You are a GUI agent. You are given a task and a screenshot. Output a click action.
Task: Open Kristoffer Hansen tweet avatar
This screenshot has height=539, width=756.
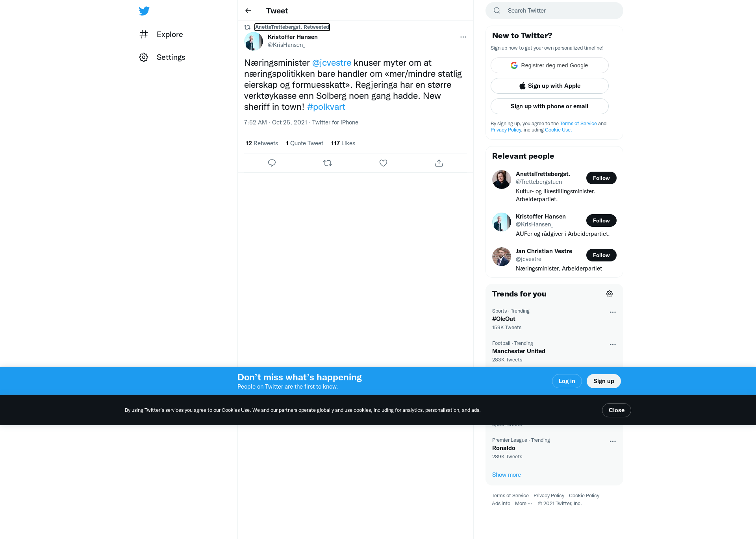pyautogui.click(x=254, y=41)
